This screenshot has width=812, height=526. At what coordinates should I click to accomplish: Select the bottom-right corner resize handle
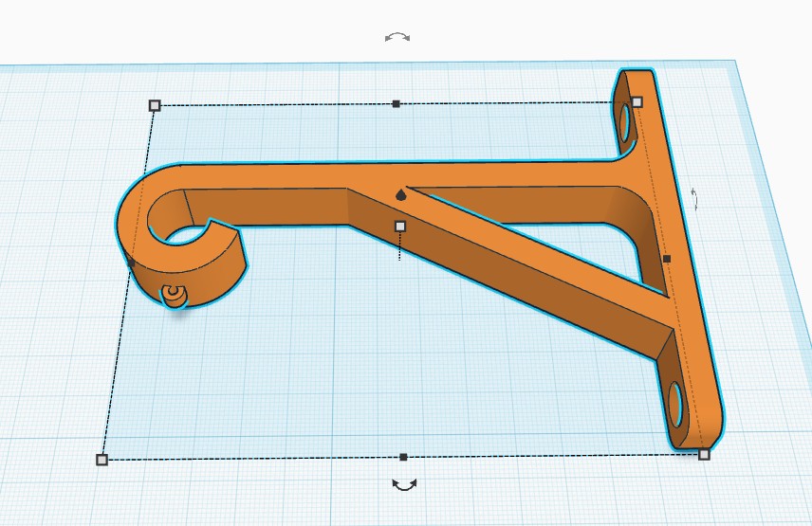pos(704,454)
